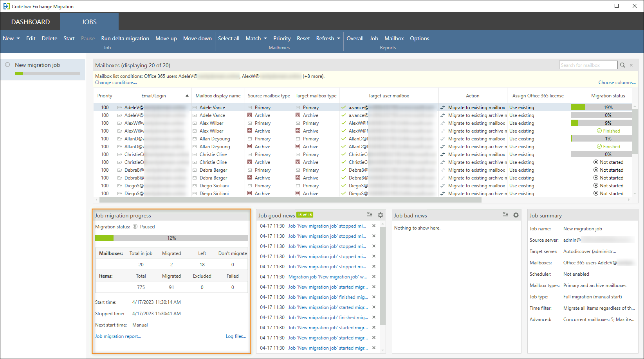The image size is (644, 359).
Task: Click Move down in toolbar
Action: pos(197,38)
